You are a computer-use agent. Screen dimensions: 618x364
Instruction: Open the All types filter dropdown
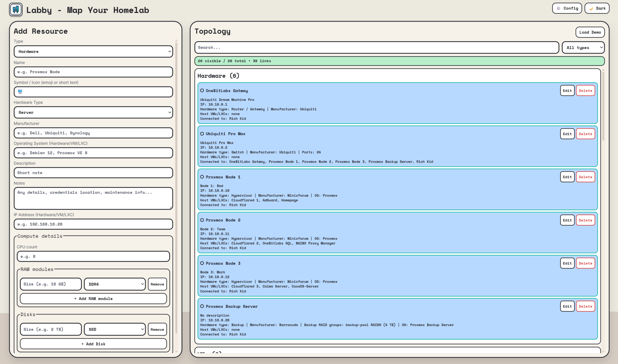click(x=583, y=48)
